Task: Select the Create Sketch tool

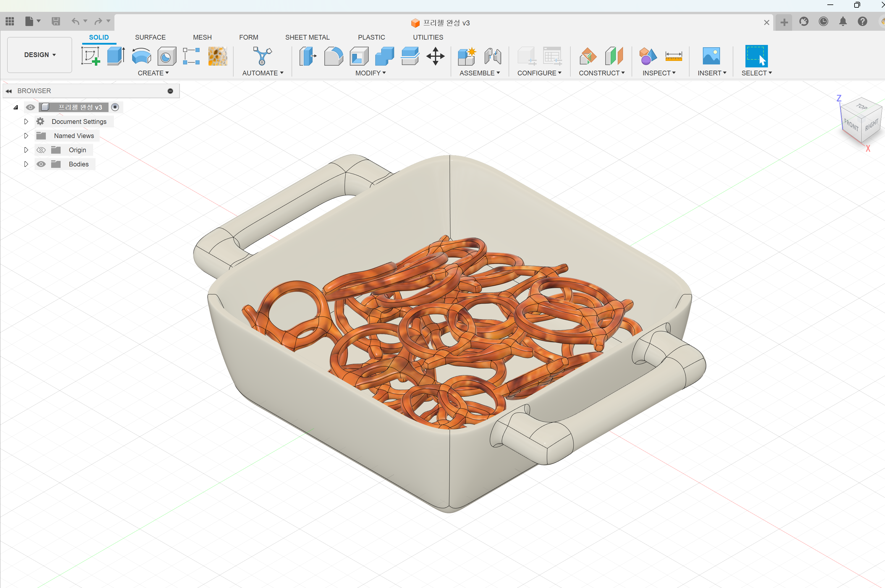Action: [90, 56]
